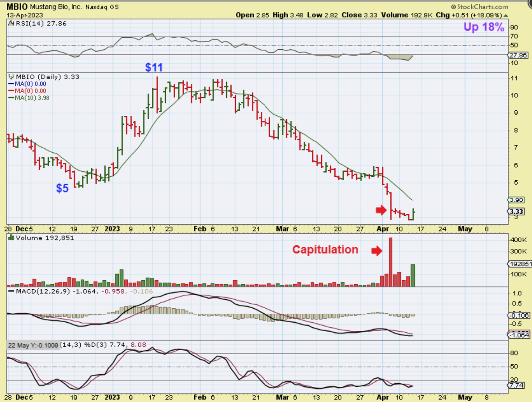The width and height of the screenshot is (532, 402).
Task: Select the Mustang Bio, Inc. company name
Action: coord(56,7)
